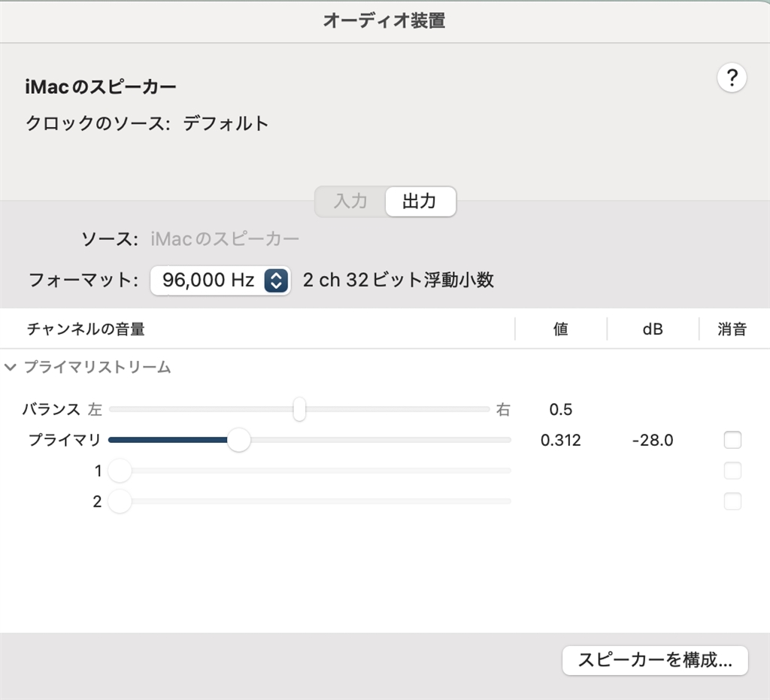
Task: Collapse the プライマリストリーム section
Action: 11,368
